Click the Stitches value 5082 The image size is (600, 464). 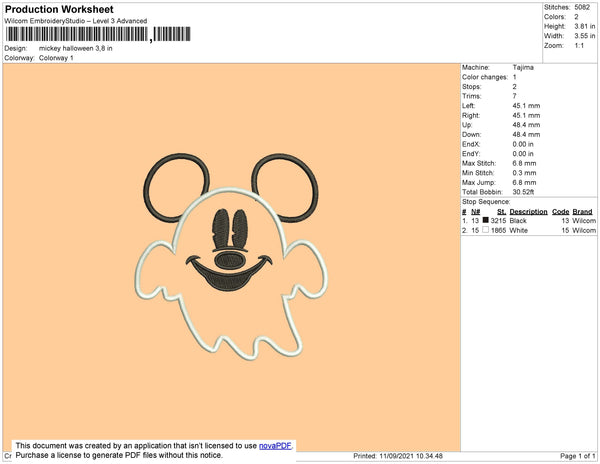582,7
